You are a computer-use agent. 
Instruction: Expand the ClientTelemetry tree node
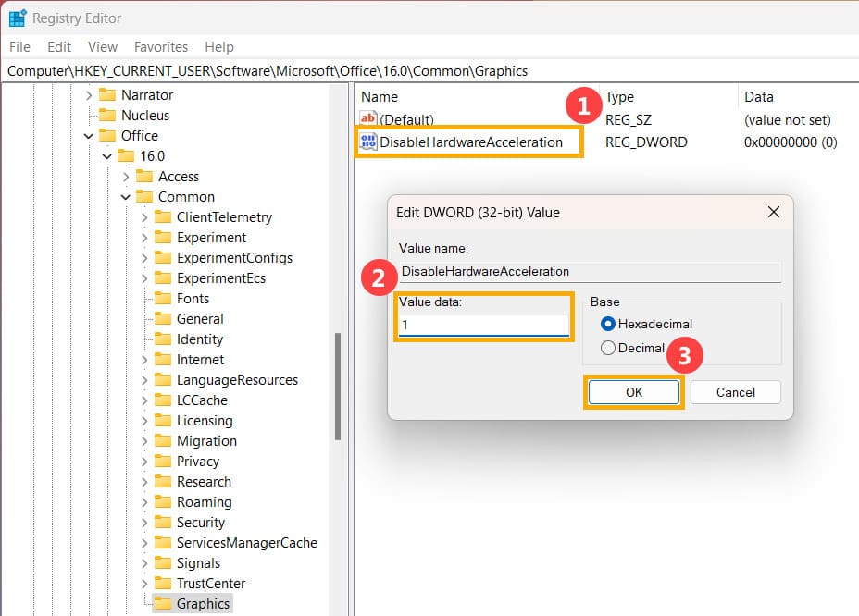[144, 217]
